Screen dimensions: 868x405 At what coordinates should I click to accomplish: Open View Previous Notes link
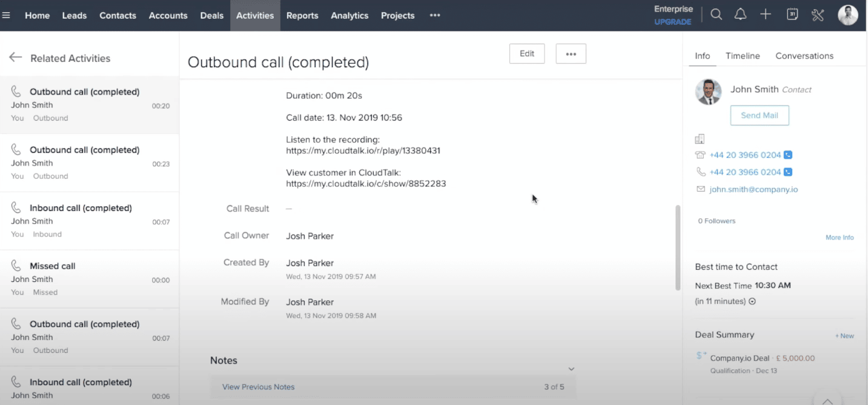[x=258, y=386]
